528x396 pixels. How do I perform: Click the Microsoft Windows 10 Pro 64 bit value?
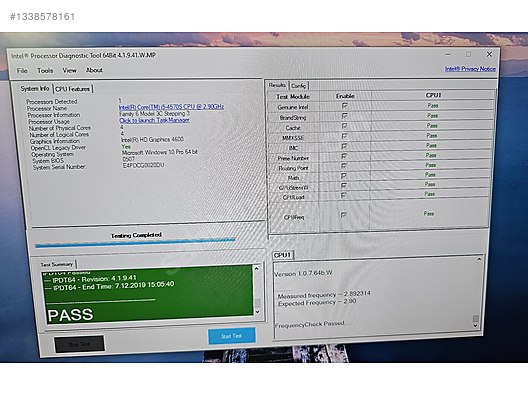(x=160, y=152)
